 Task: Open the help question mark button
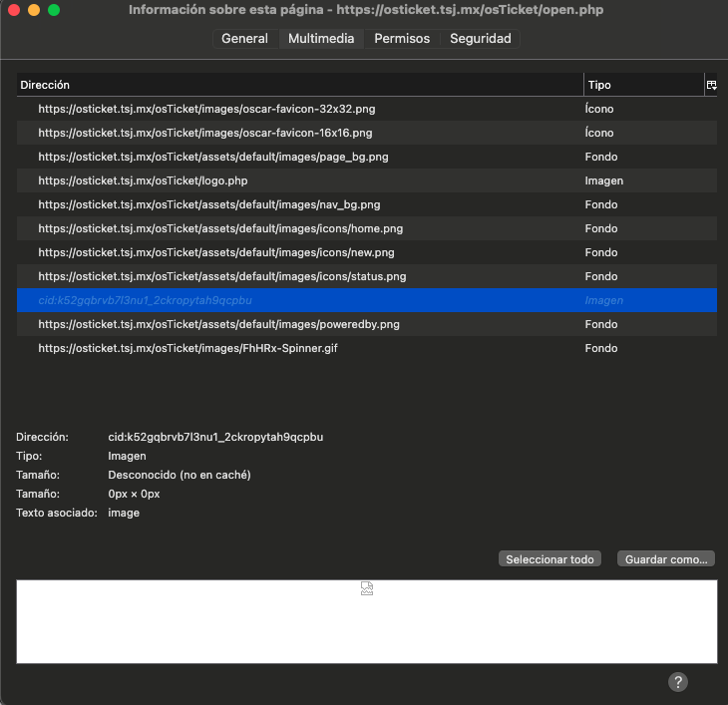pyautogui.click(x=678, y=682)
